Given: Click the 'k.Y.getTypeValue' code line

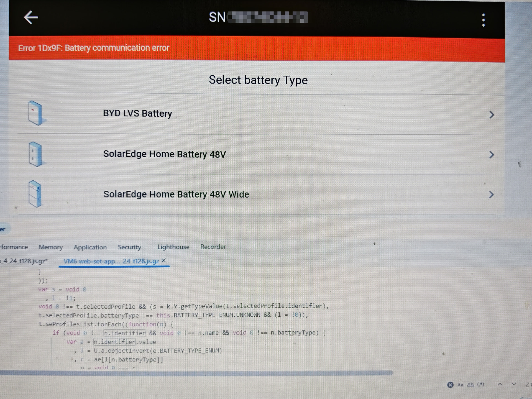Looking at the screenshot, I should coord(184,306).
